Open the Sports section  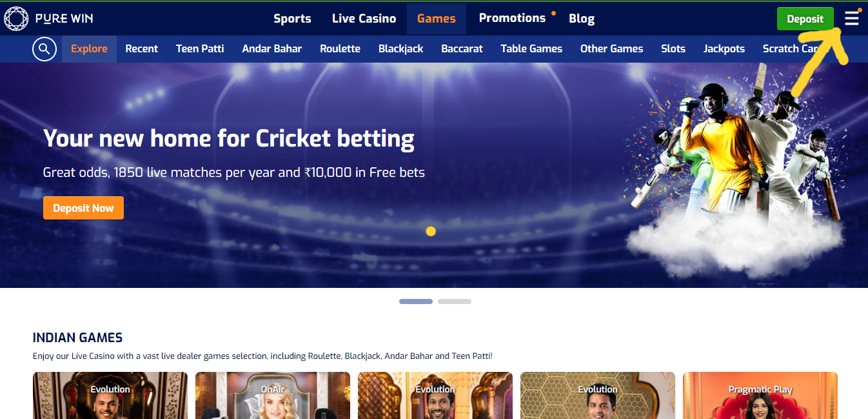coord(292,19)
